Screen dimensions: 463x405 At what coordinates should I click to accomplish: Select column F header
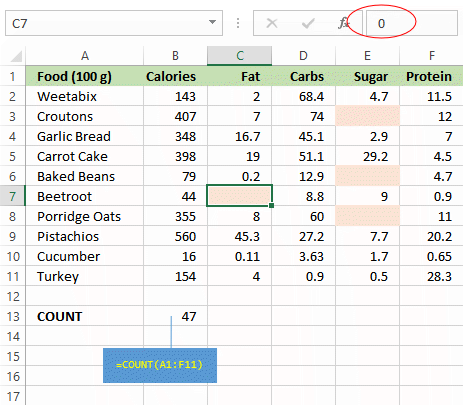click(x=431, y=56)
